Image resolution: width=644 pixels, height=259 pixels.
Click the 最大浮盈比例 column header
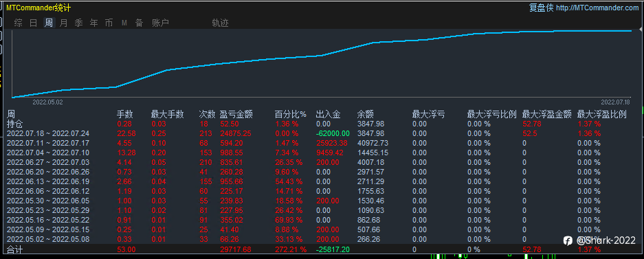[601, 115]
